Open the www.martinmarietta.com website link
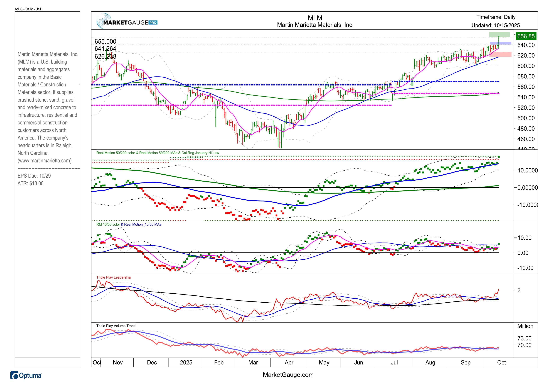Image resolution: width=554 pixels, height=392 pixels. [x=45, y=161]
